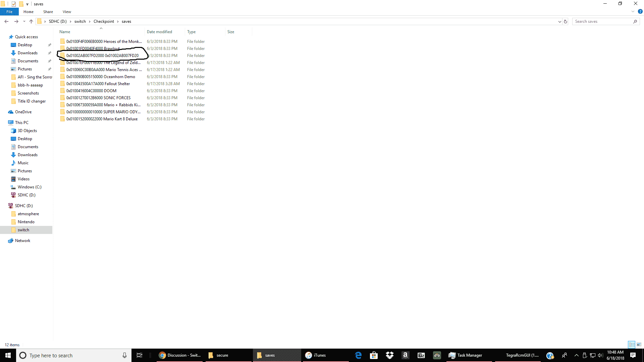Go up one folder level
The image size is (644, 362).
tap(31, 21)
